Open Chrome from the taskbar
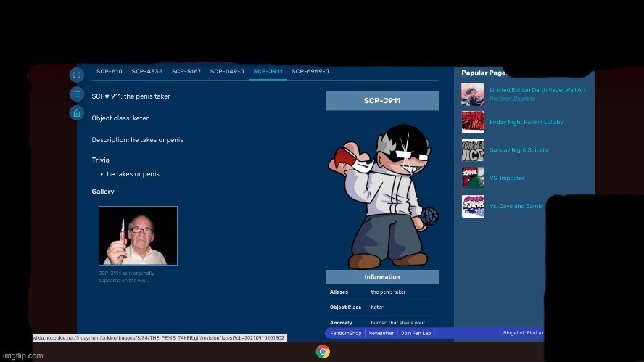Image resolution: width=644 pixels, height=362 pixels. click(323, 352)
